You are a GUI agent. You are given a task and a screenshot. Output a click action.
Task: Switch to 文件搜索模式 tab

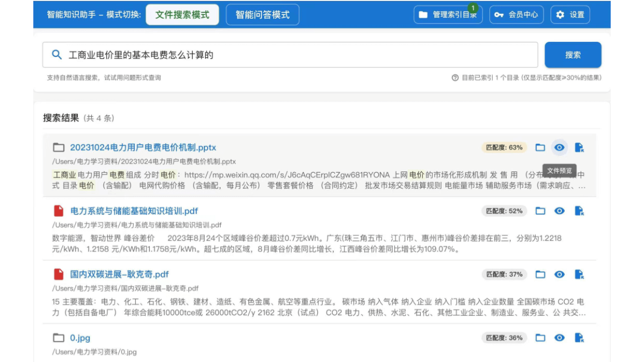pos(182,14)
